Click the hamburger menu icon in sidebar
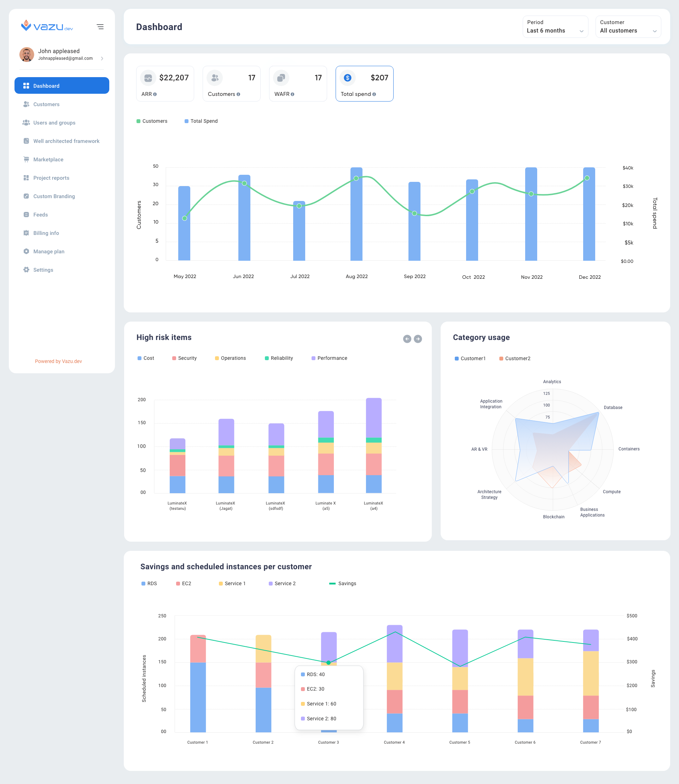This screenshot has height=784, width=679. [x=100, y=27]
